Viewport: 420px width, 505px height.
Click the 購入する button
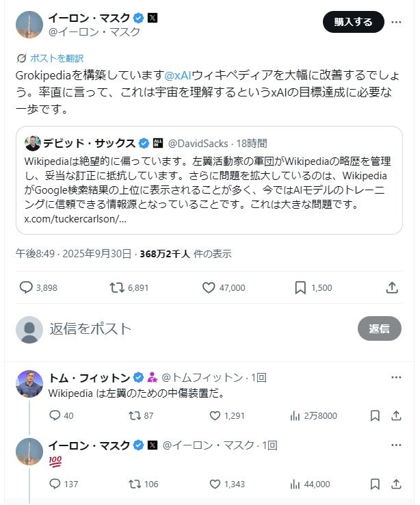tap(354, 22)
